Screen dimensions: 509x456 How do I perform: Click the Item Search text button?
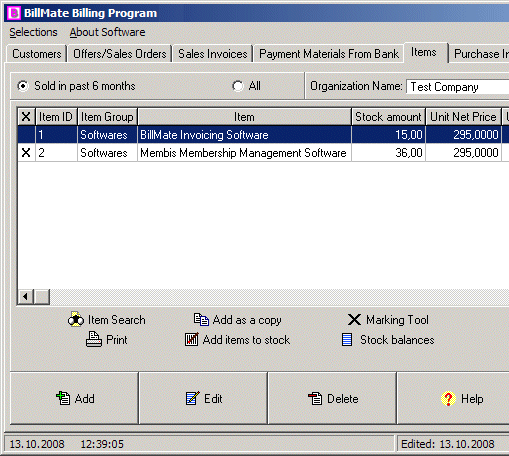click(x=117, y=320)
